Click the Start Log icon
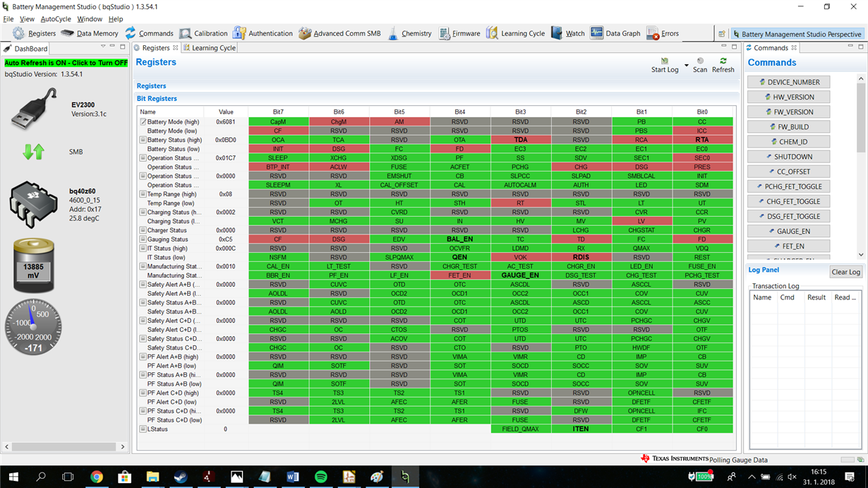The height and width of the screenshot is (488, 868). point(665,61)
